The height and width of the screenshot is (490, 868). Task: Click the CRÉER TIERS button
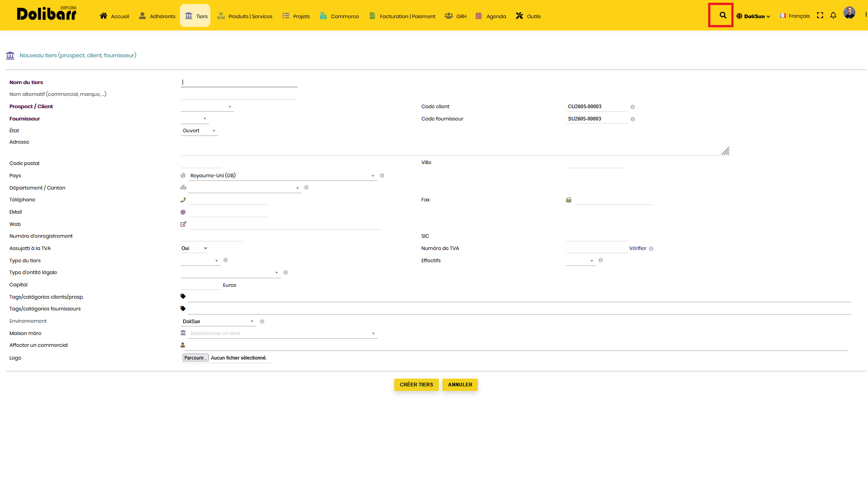pos(416,385)
